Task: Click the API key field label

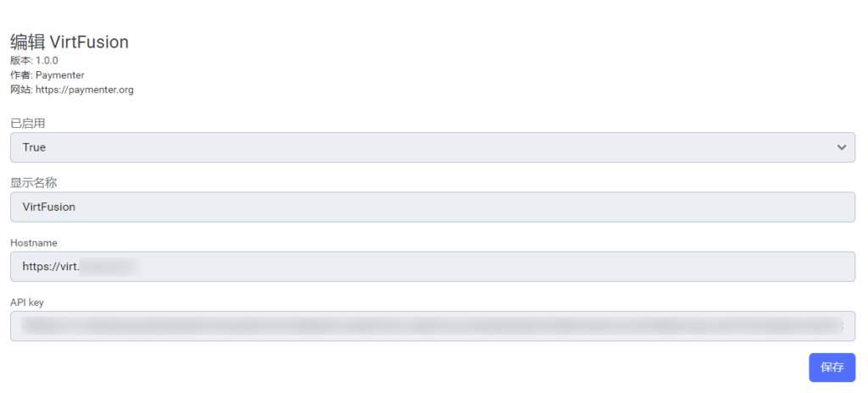Action: (27, 302)
